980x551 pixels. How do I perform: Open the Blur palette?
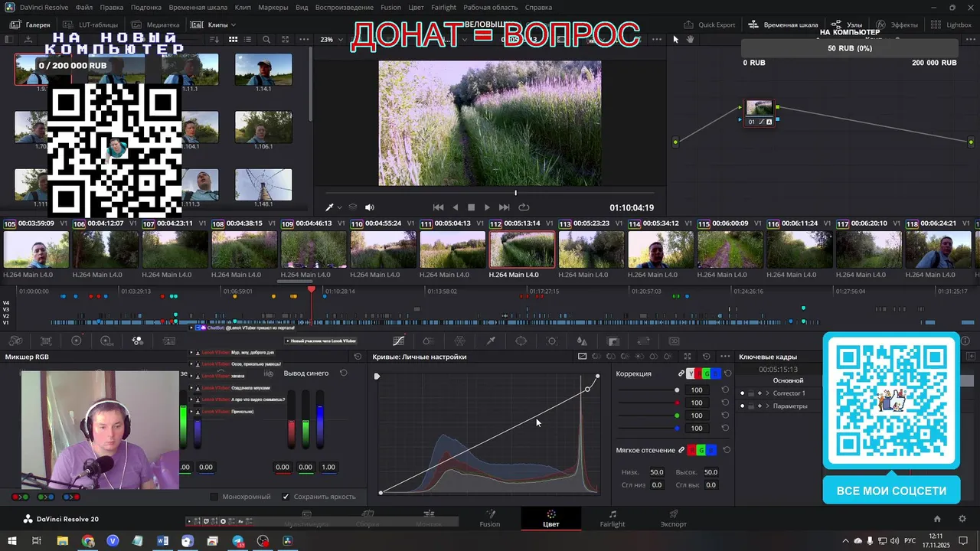pyautogui.click(x=582, y=341)
